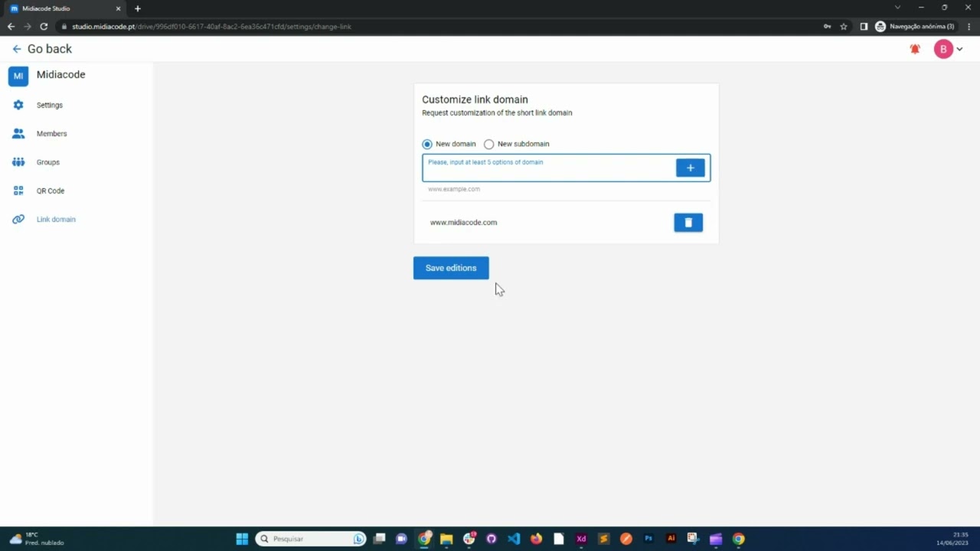The height and width of the screenshot is (551, 980).
Task: Click the Pesquisar taskbar search box
Action: (311, 539)
